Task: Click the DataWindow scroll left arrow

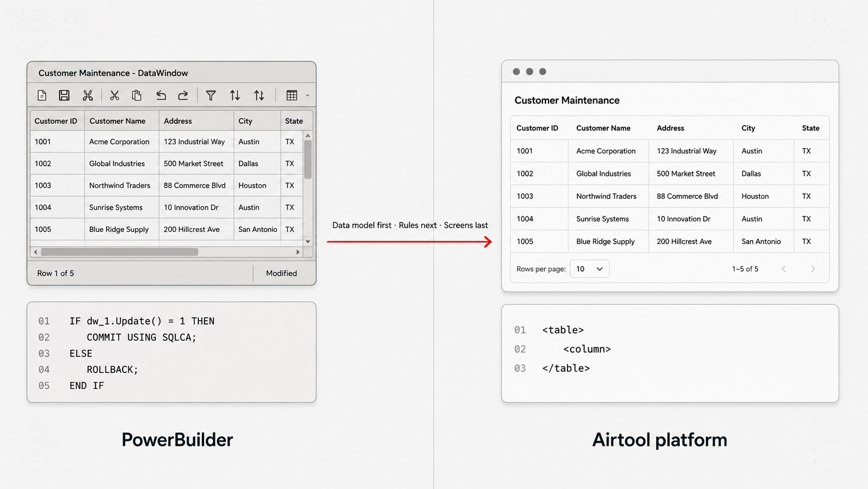Action: pyautogui.click(x=35, y=252)
